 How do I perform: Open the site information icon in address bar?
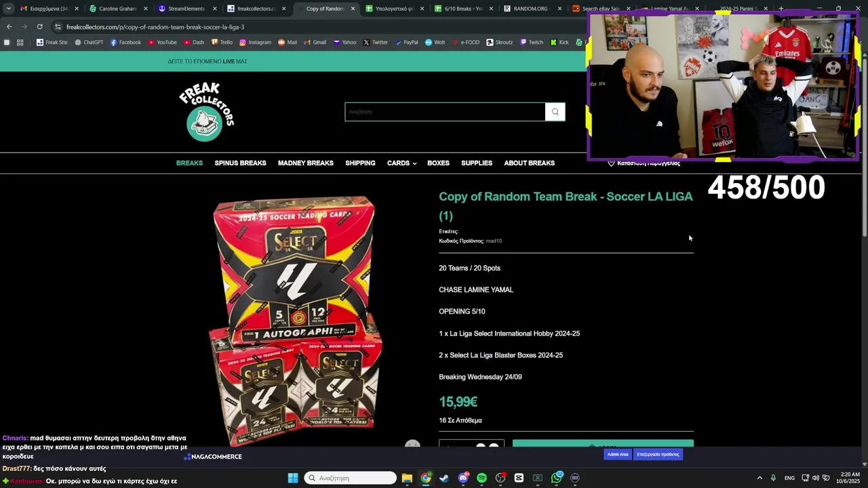click(58, 27)
